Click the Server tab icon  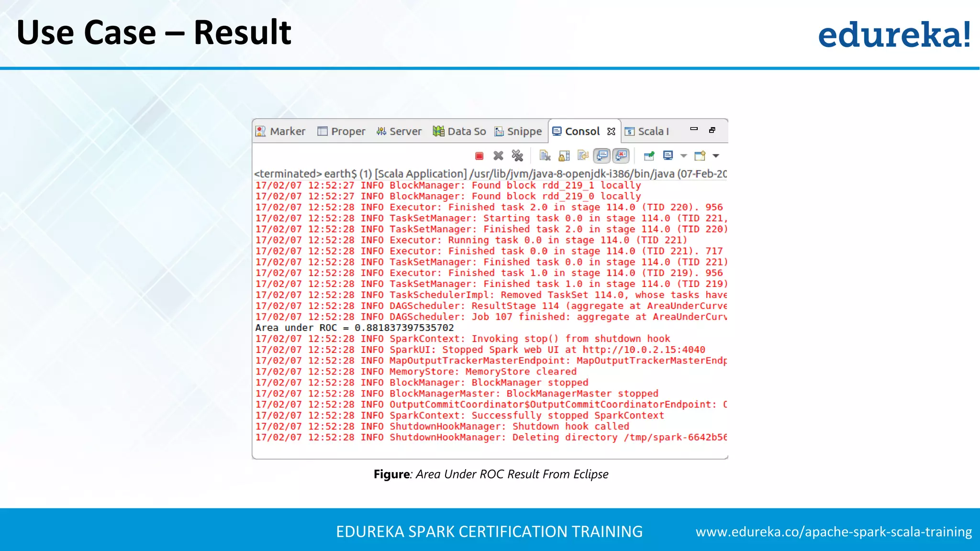point(381,132)
